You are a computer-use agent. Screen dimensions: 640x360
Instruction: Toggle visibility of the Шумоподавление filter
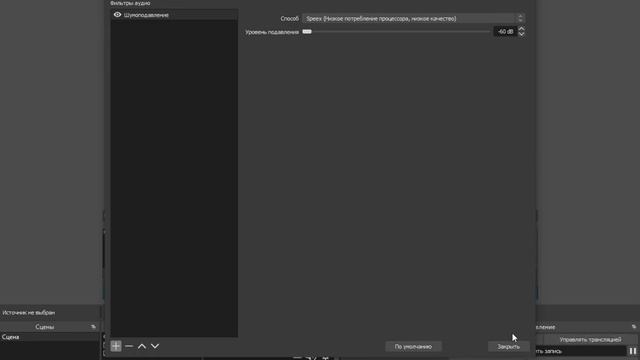(117, 15)
